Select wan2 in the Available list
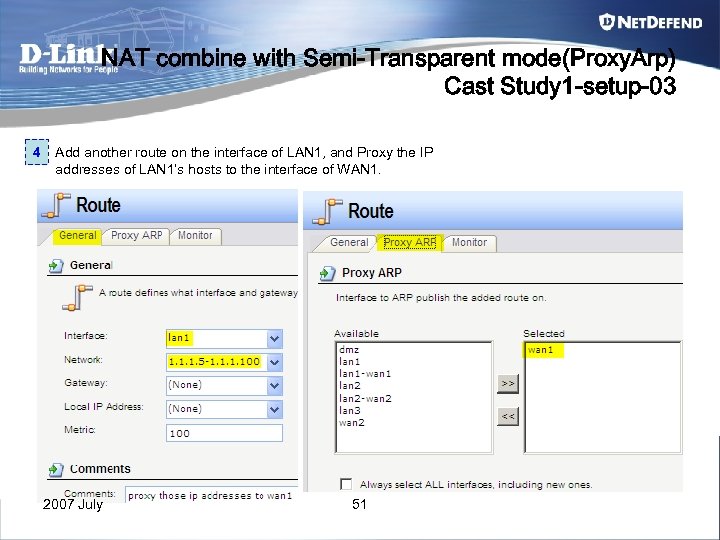This screenshot has height=540, width=720. [352, 422]
